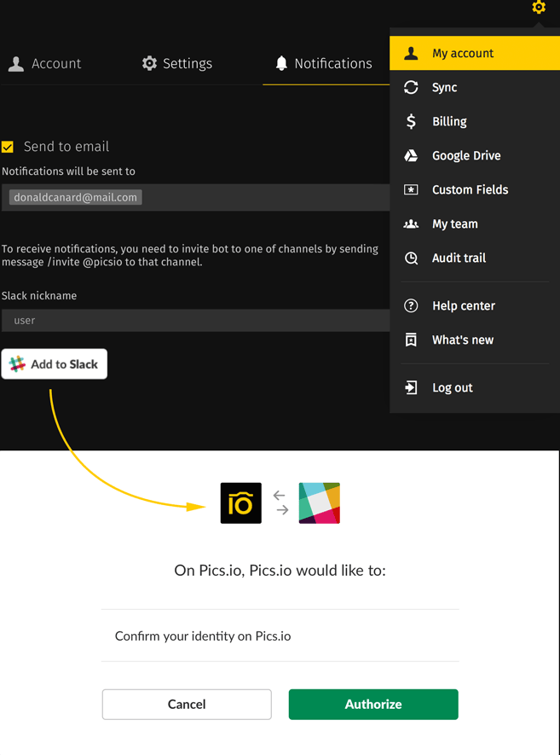Screen dimensions: 560x755
Task: Click the Notifications bell icon
Action: click(281, 63)
